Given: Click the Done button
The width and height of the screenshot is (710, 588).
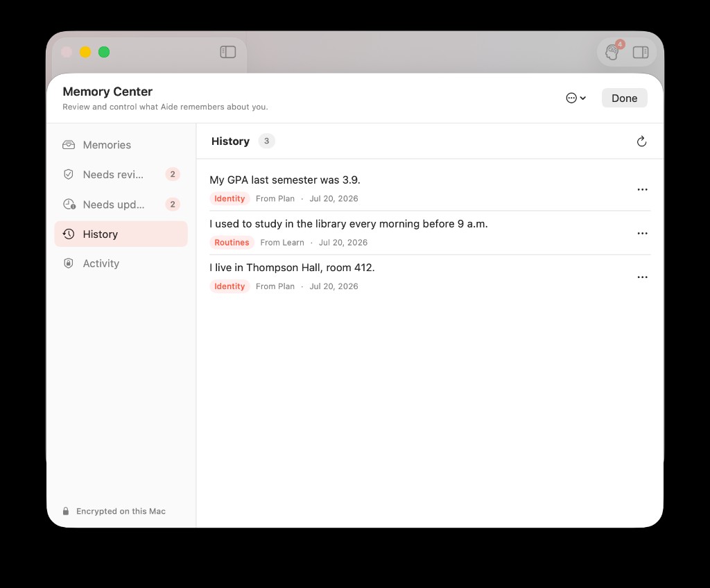Looking at the screenshot, I should tap(624, 98).
